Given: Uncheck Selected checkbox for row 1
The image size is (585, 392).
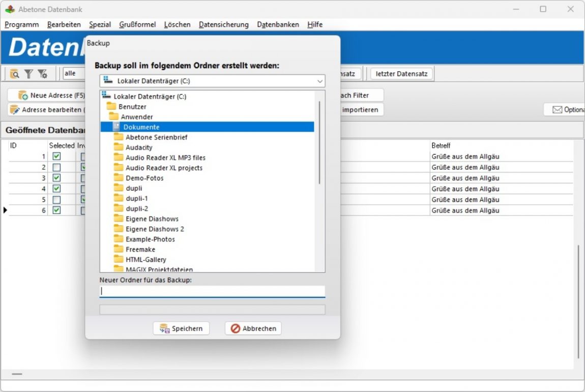Looking at the screenshot, I should click(x=56, y=156).
